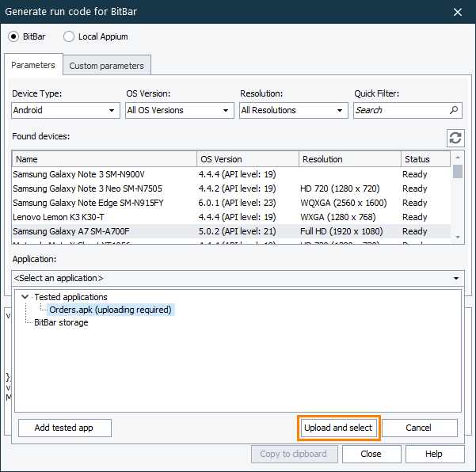Open the Resolution dropdown
476x472 pixels.
tap(294, 110)
